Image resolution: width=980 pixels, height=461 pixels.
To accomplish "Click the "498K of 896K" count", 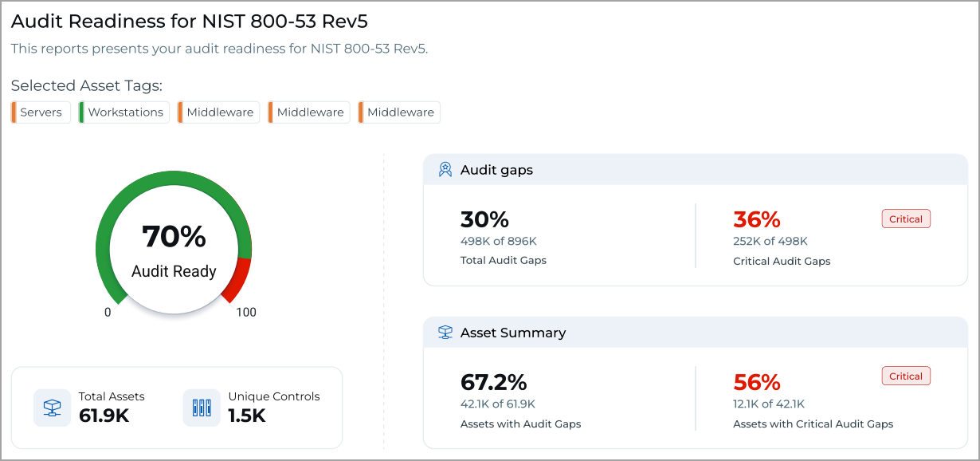I will pyautogui.click(x=498, y=241).
